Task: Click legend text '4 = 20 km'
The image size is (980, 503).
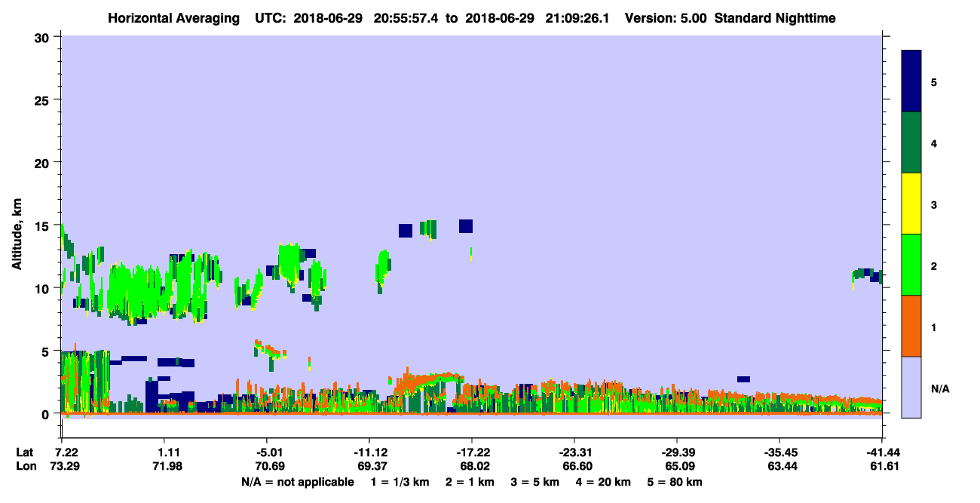Action: point(604,482)
